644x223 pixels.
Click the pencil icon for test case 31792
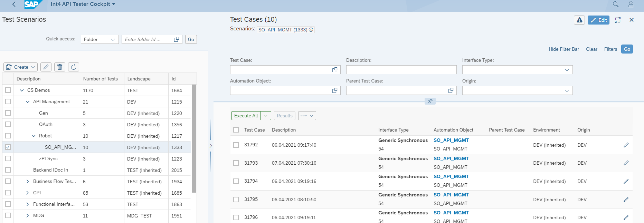(626, 145)
